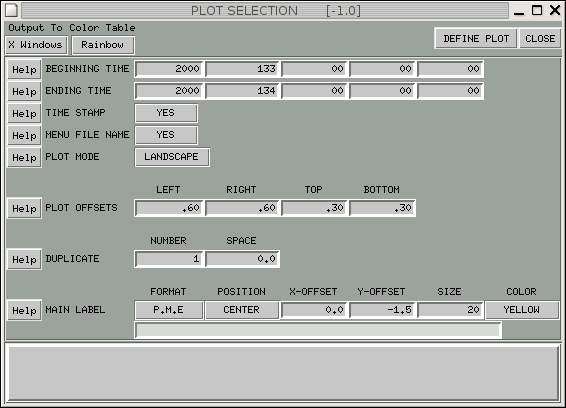Select the ending time year field 2000

click(169, 91)
